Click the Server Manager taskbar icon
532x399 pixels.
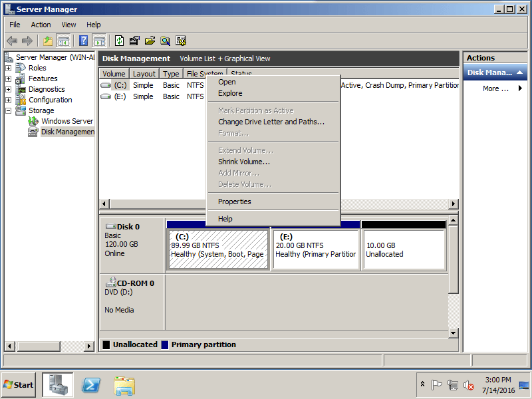pos(57,385)
